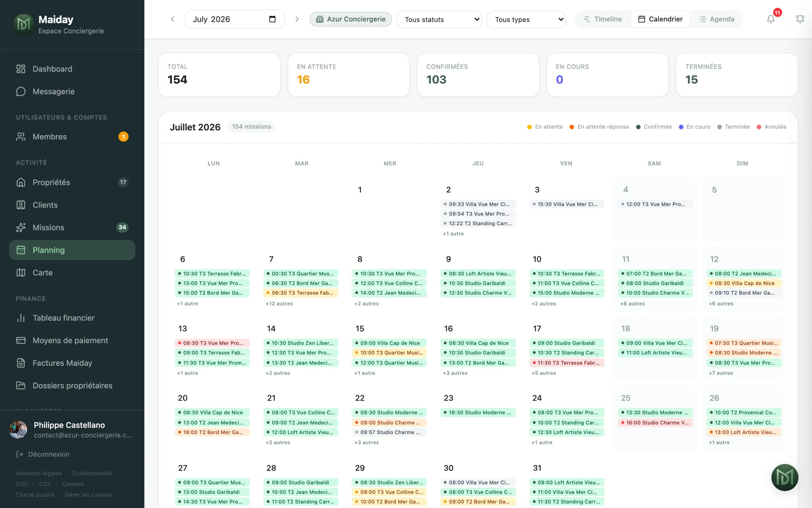Click the En attente 16 stat card

pyautogui.click(x=348, y=75)
